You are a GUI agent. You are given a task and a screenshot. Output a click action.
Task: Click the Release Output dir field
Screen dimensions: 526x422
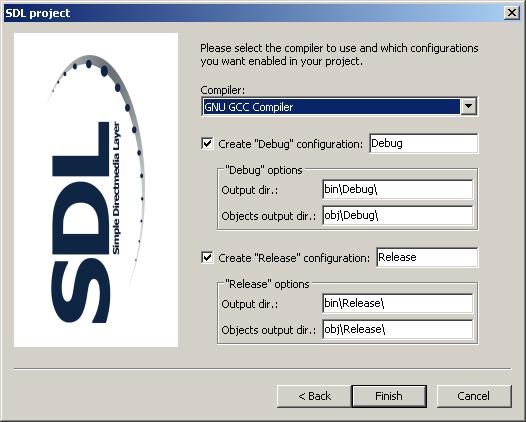[x=398, y=304]
